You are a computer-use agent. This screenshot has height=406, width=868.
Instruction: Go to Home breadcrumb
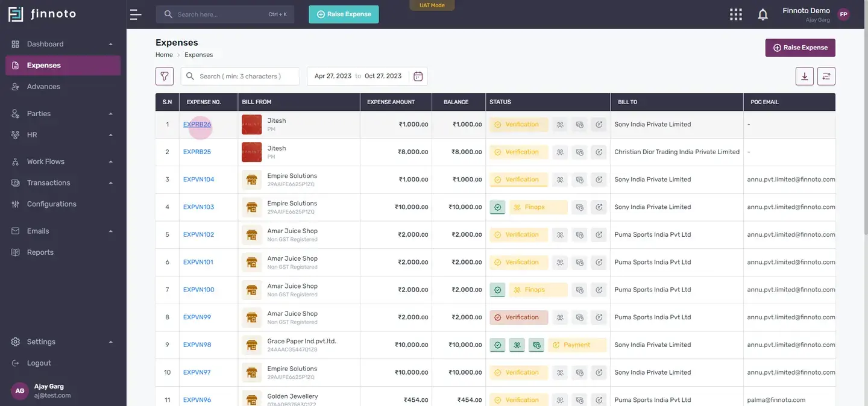pos(164,55)
